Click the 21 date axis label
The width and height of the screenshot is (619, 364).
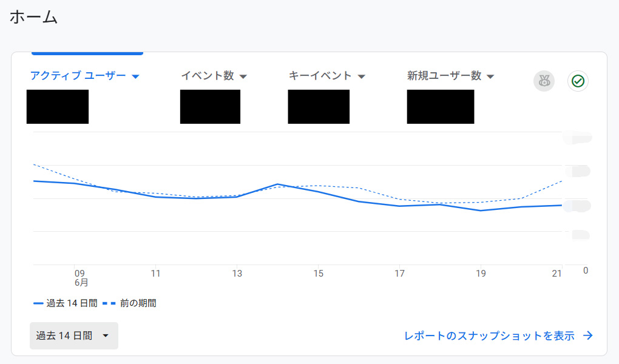pos(556,273)
